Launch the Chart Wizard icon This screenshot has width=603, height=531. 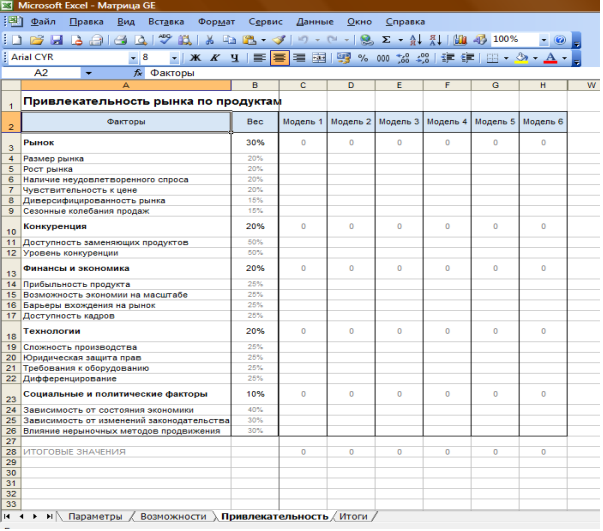pyautogui.click(x=461, y=40)
